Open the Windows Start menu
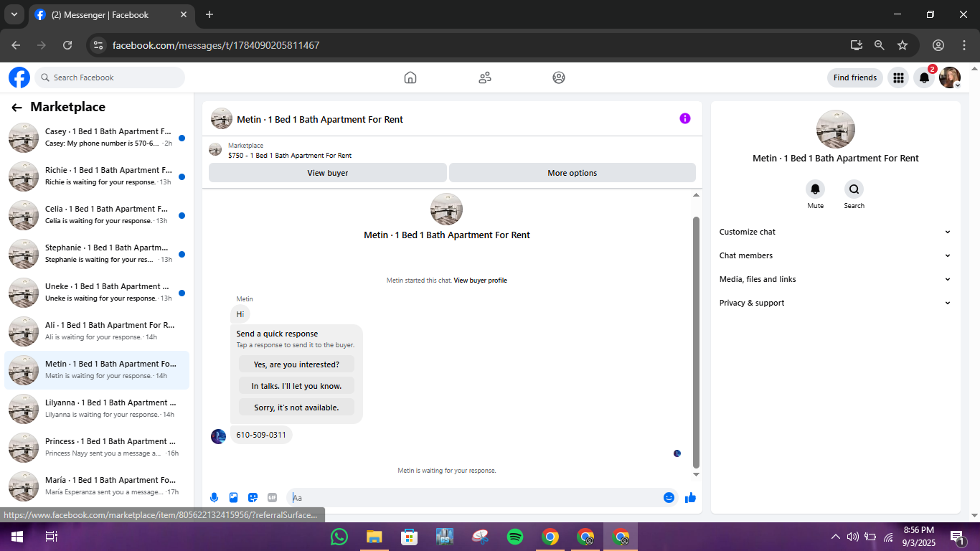 [17, 536]
